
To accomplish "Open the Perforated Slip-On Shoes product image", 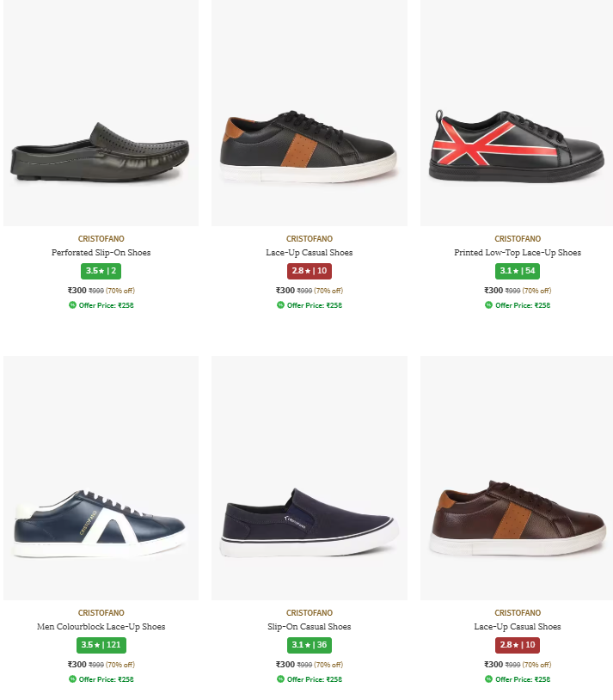I will 101,113.
